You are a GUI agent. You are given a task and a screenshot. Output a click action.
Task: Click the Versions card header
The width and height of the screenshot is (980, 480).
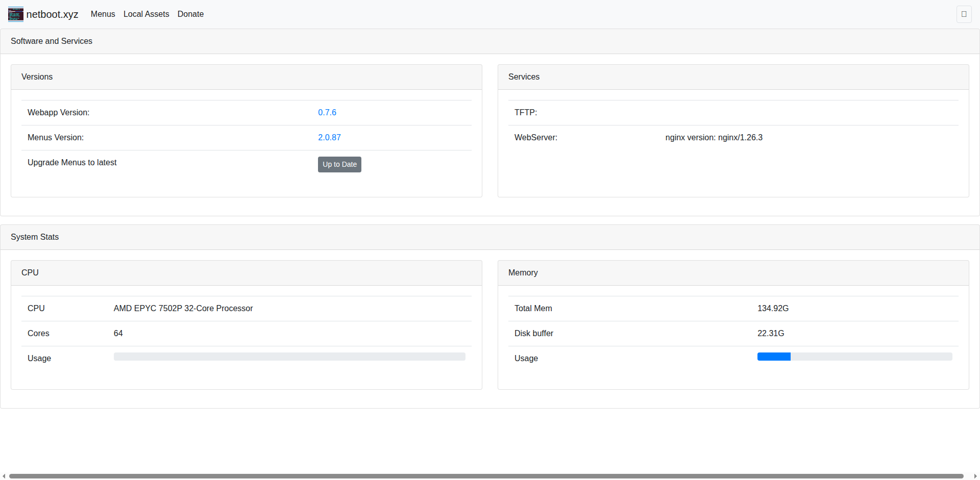tap(247, 77)
